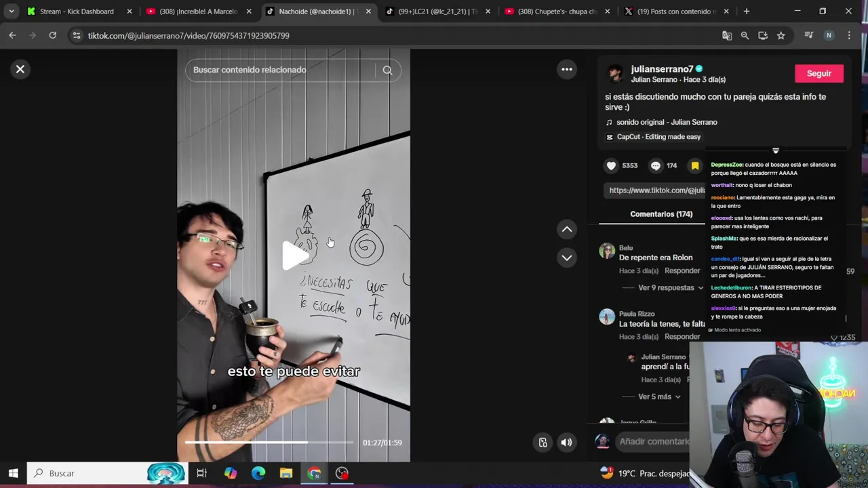Open File Explorer from the taskbar
Screen dimensions: 868x488
[286, 473]
